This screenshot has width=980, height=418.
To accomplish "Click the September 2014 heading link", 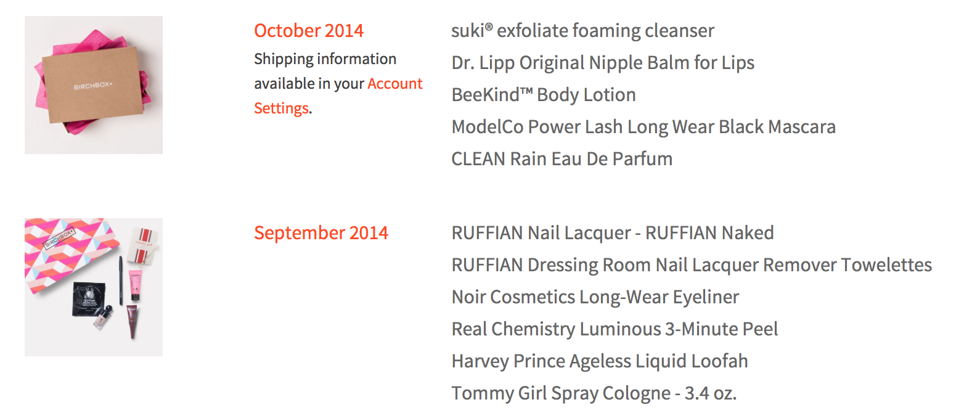I will pos(321,232).
